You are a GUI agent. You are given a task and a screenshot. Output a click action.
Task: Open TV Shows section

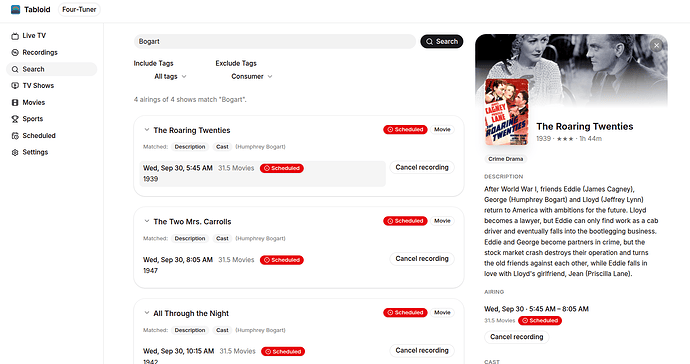coord(51,85)
